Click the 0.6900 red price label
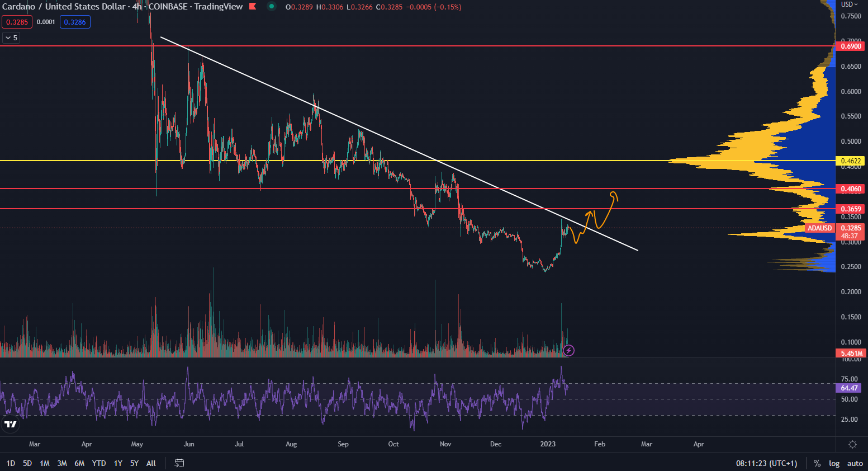This screenshot has height=471, width=868. tap(851, 46)
